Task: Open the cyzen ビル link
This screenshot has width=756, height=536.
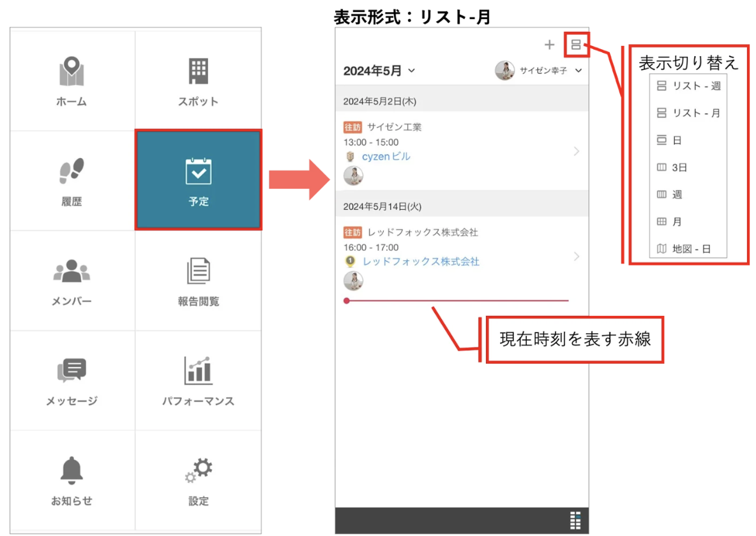Action: [386, 157]
